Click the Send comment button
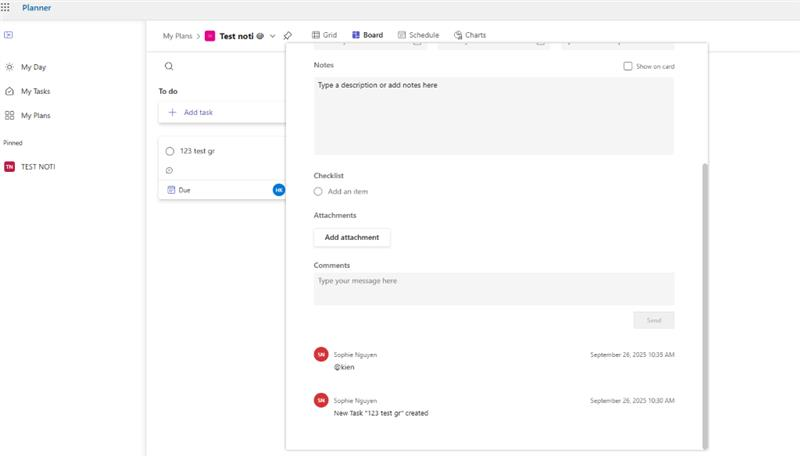Viewport: 800px width, 456px height. 654,320
